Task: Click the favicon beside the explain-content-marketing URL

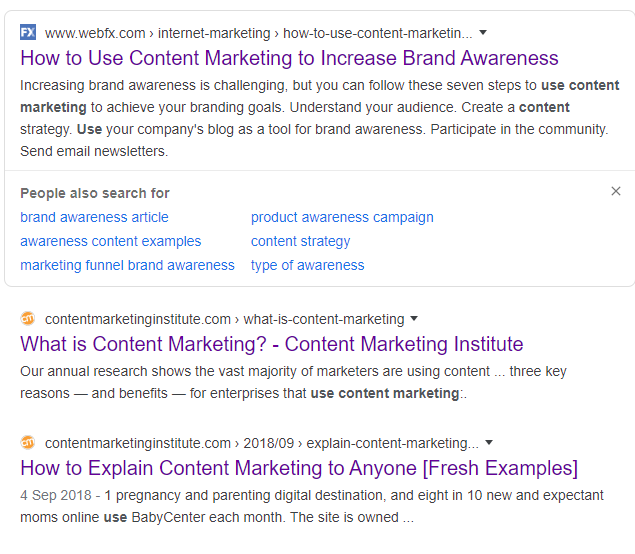Action: click(28, 442)
